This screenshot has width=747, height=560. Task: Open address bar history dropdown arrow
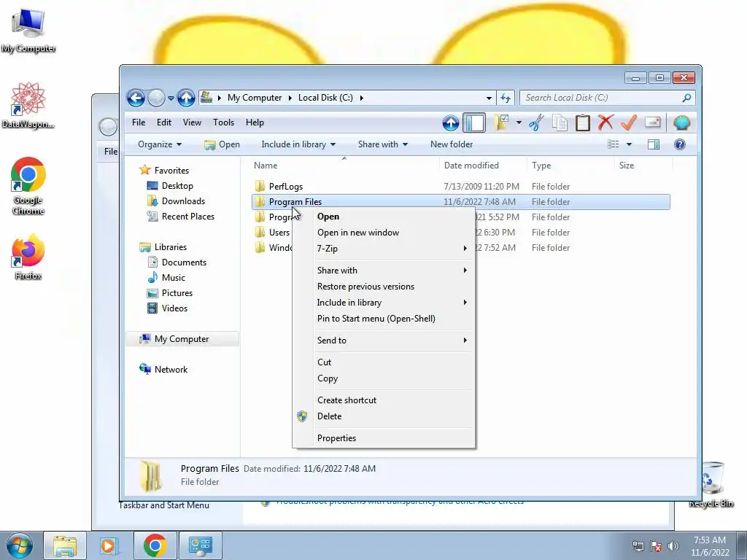pos(489,98)
